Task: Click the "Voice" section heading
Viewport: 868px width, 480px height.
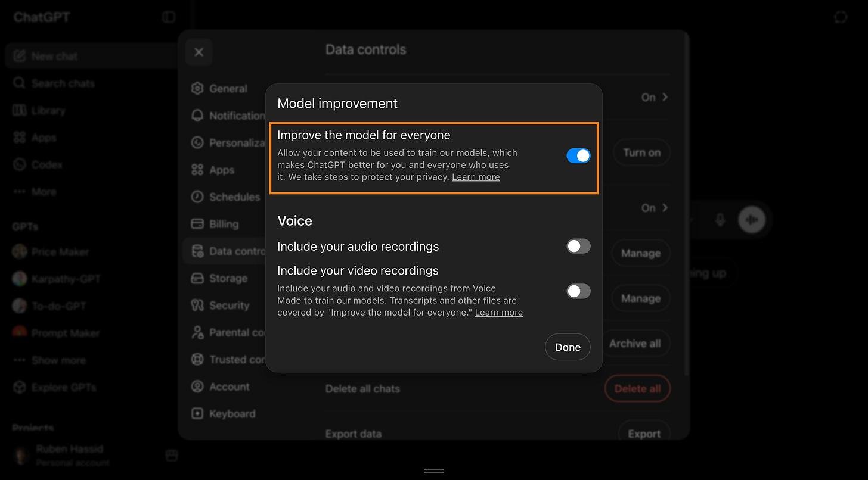Action: (x=294, y=221)
